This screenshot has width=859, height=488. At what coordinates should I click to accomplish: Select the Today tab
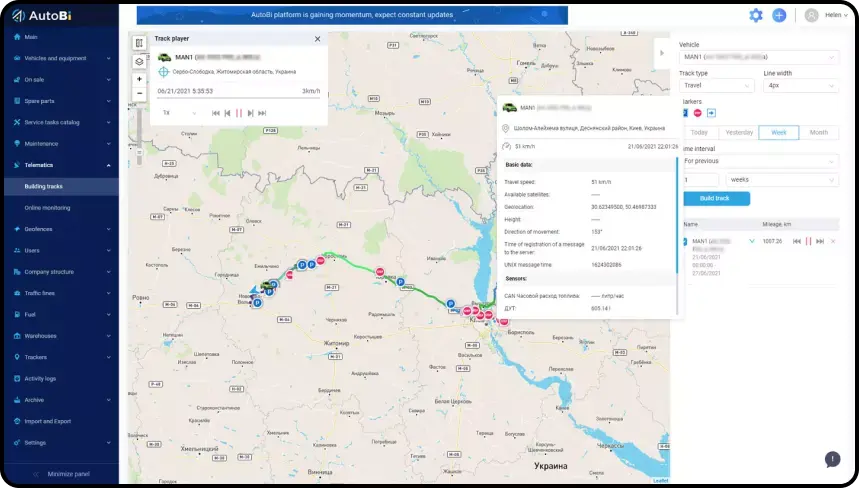click(x=699, y=133)
